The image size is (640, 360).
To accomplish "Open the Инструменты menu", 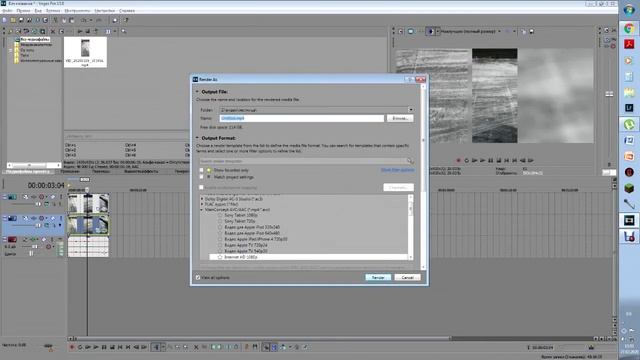I will click(78, 11).
